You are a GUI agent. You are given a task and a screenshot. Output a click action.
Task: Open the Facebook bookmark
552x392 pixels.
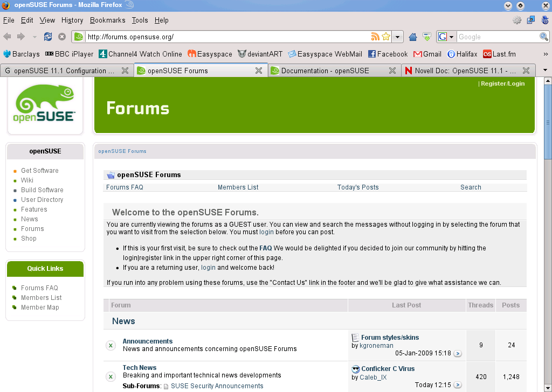pos(388,54)
